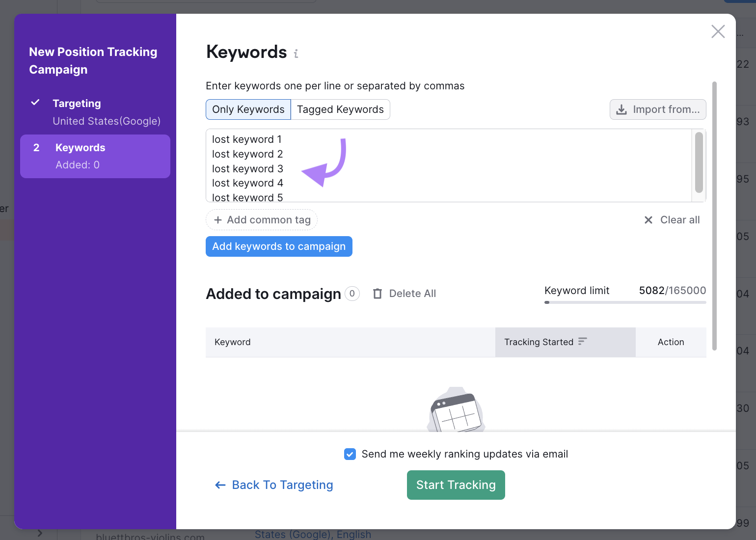
Task: Close the Position Tracking campaign dialog
Action: (718, 31)
